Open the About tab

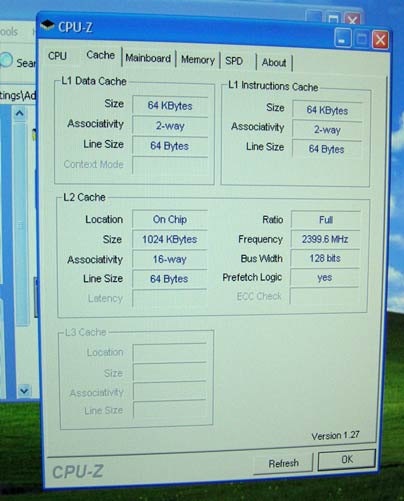click(274, 62)
